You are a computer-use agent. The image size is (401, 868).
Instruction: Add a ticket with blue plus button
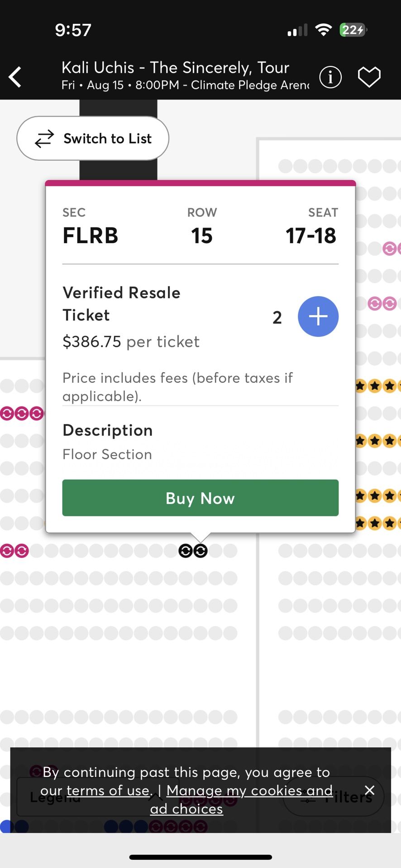[x=318, y=316]
